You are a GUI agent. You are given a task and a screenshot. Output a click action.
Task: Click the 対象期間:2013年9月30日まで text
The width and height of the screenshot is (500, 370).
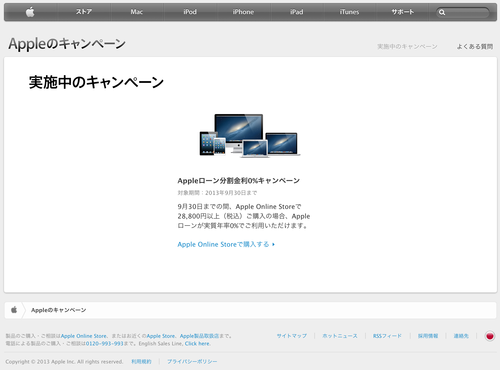pyautogui.click(x=217, y=193)
